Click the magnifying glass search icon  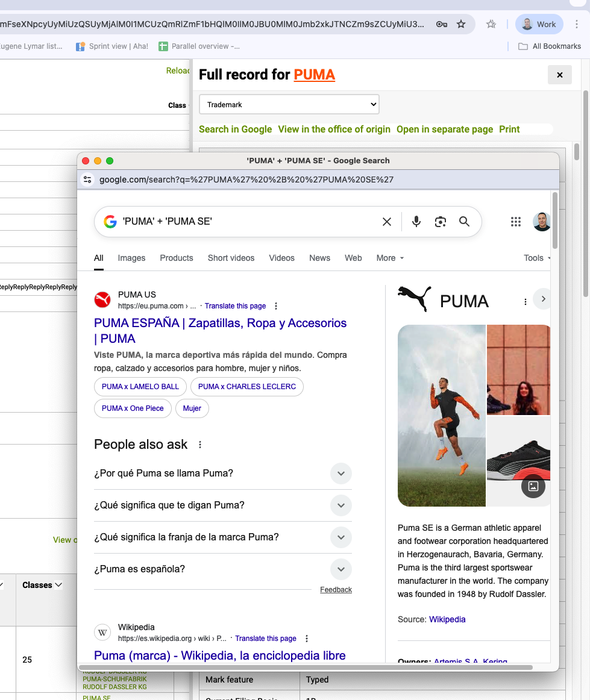click(464, 222)
